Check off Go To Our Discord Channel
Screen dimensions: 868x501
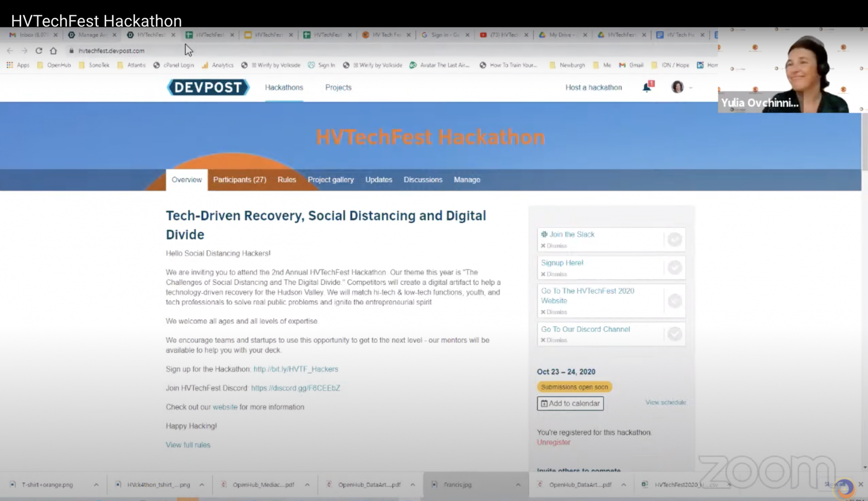click(x=675, y=334)
